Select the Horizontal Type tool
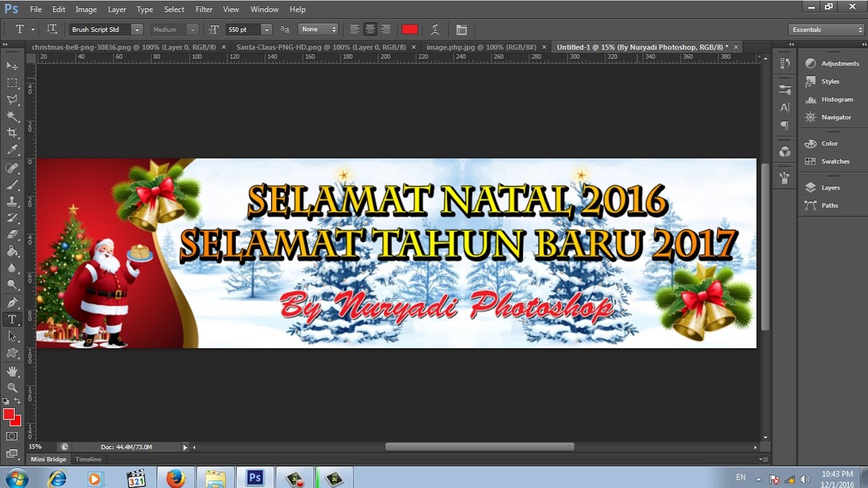Viewport: 868px width, 488px height. [12, 319]
